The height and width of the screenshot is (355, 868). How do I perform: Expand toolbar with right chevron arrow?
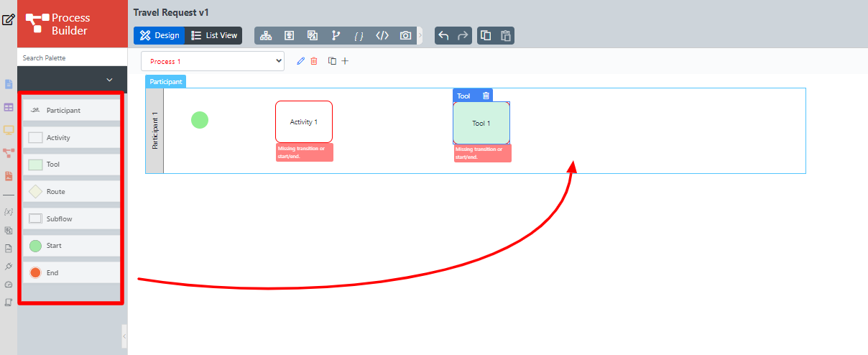click(420, 36)
